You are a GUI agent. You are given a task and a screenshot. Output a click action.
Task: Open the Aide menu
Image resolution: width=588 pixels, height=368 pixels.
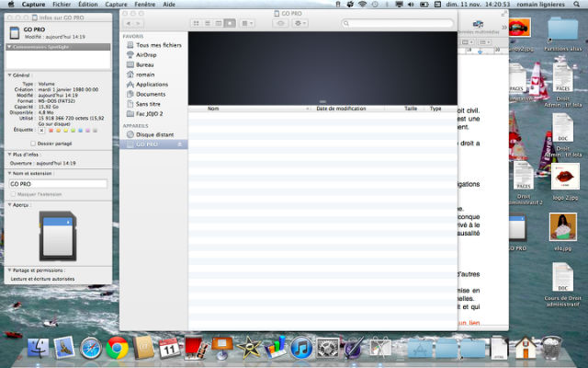pyautogui.click(x=169, y=5)
